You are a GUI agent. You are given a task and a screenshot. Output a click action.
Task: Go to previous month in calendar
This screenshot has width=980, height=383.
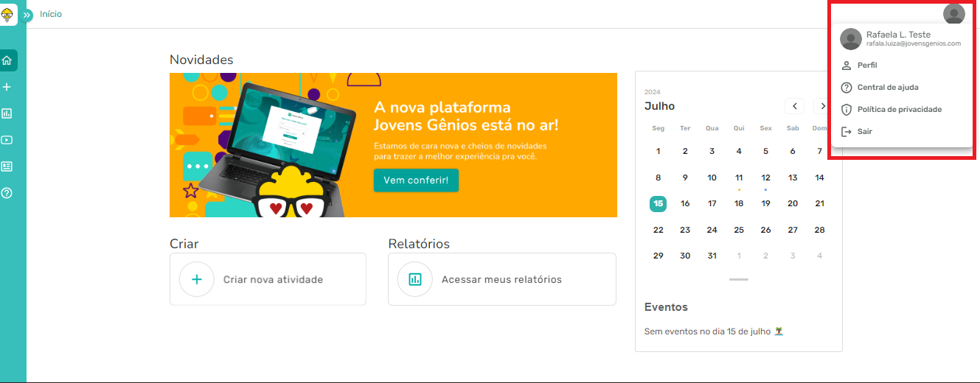794,106
